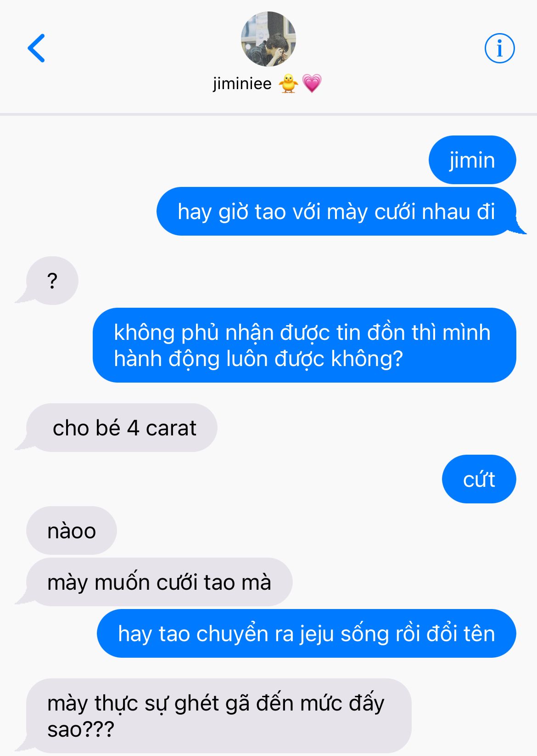
Task: Tap the words 'hành động luôn được không?'
Action: [x=258, y=359]
